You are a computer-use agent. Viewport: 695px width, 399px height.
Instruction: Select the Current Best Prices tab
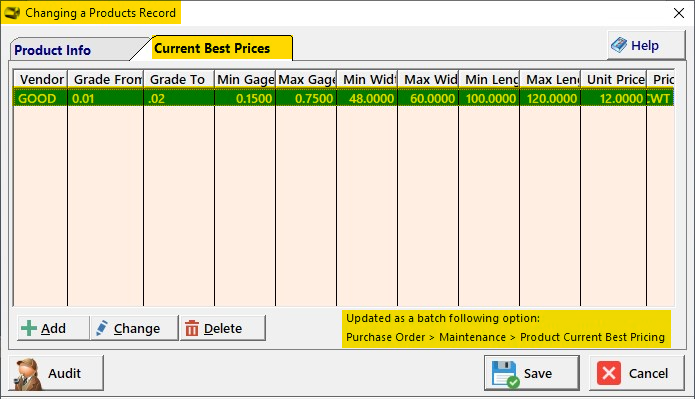[212, 48]
